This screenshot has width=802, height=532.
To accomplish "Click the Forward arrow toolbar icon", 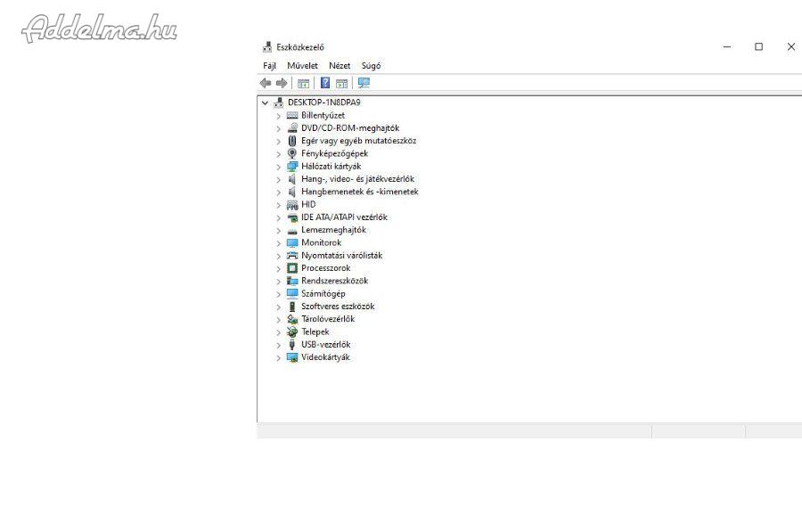I will pyautogui.click(x=282, y=83).
